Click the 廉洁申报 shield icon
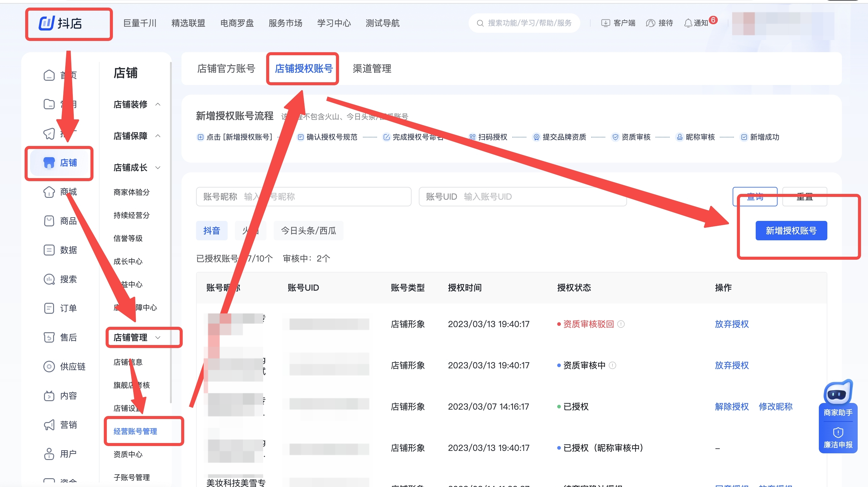The height and width of the screenshot is (487, 868). pos(838,432)
